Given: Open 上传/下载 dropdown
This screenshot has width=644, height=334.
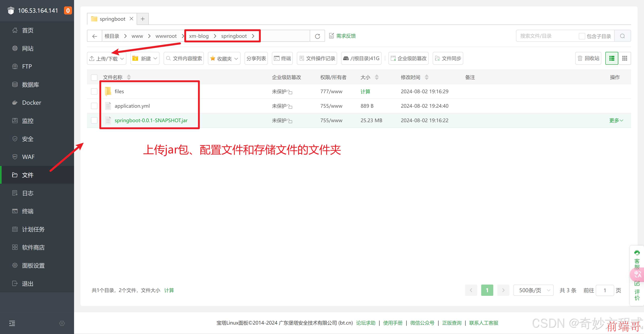Looking at the screenshot, I should pyautogui.click(x=106, y=58).
